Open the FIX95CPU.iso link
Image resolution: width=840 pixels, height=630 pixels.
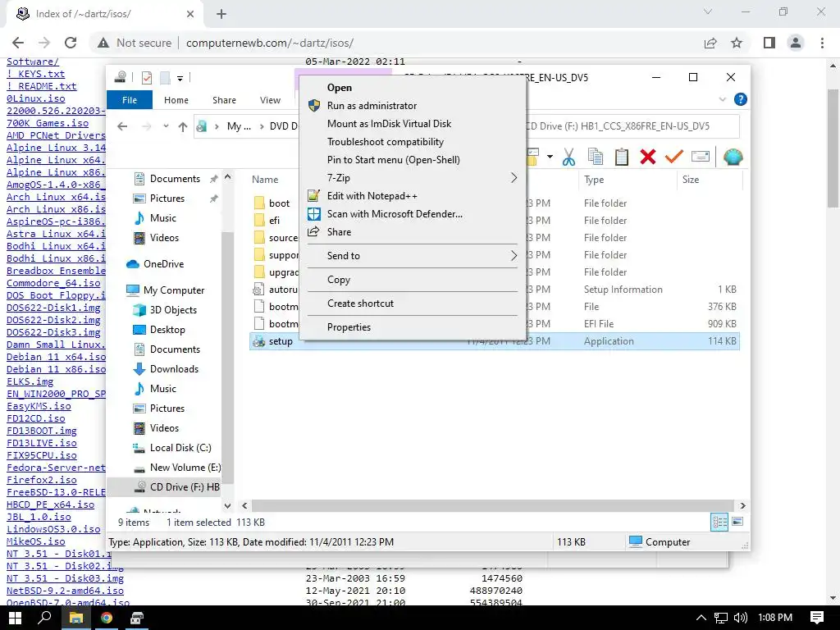coord(42,454)
